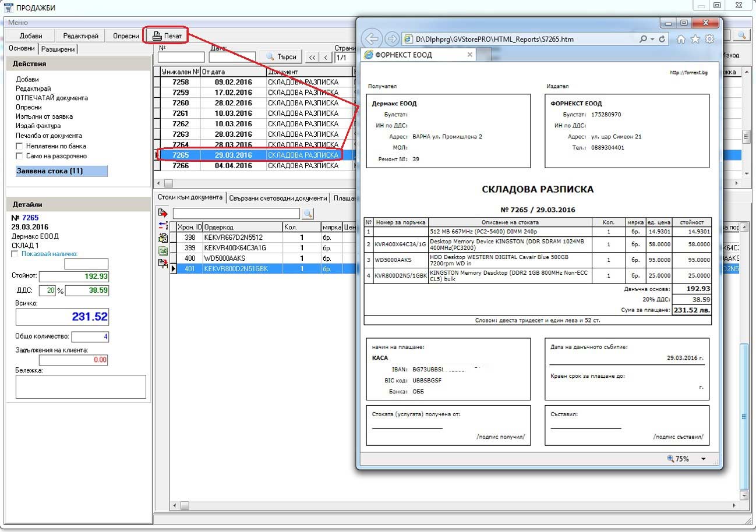Select document row 7261
This screenshot has width=756, height=532.
[255, 114]
